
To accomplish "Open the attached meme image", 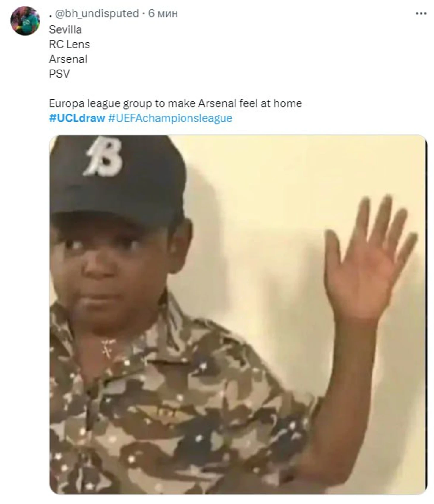I will [x=238, y=314].
